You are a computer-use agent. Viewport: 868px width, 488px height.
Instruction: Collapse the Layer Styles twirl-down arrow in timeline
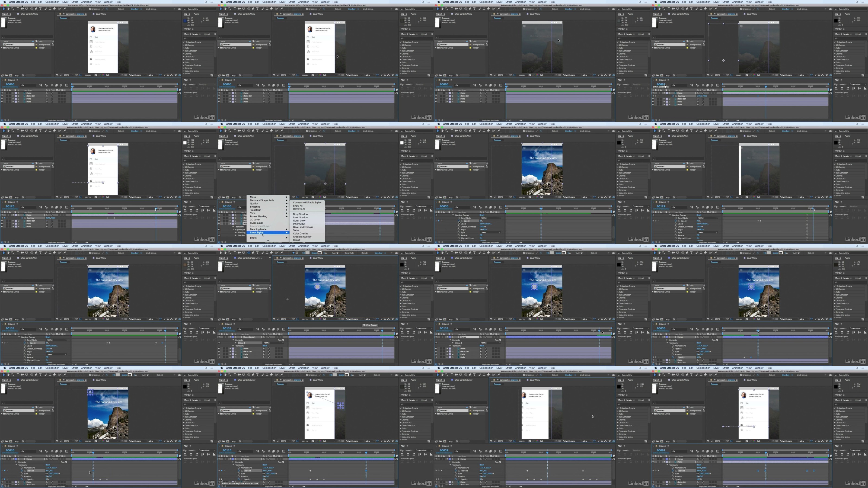234,230
